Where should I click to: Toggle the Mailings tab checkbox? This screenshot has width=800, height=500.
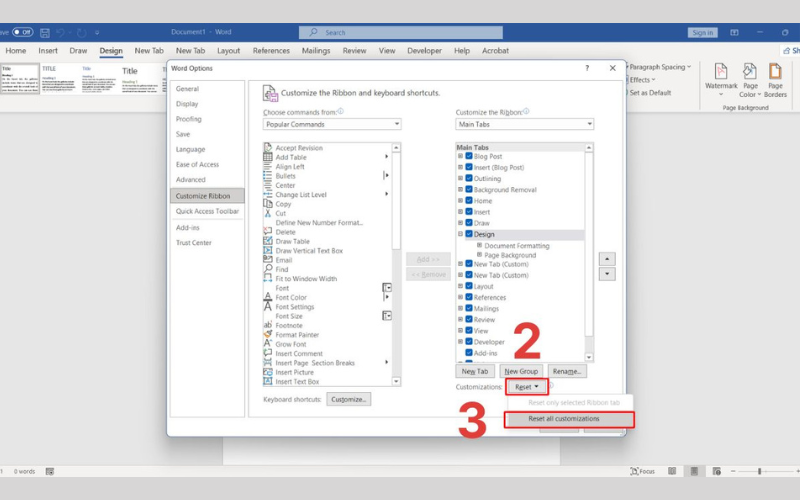pos(468,309)
